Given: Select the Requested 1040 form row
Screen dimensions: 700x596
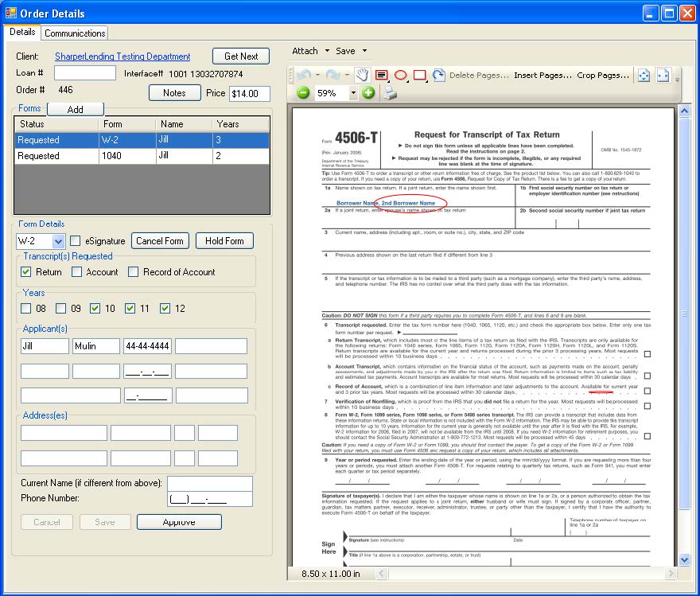Looking at the screenshot, I should pyautogui.click(x=142, y=156).
